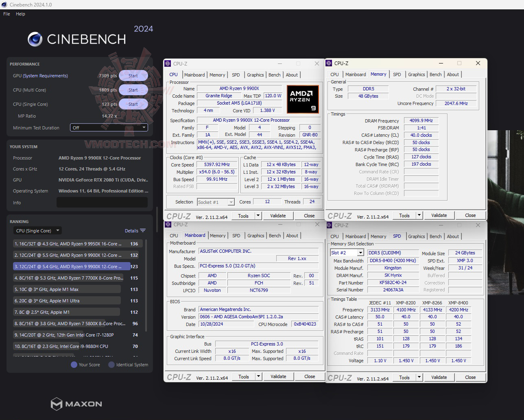Click the CPU-Z icon of the Memory tab window
Image resolution: width=524 pixels, height=420 pixels.
tap(329, 63)
